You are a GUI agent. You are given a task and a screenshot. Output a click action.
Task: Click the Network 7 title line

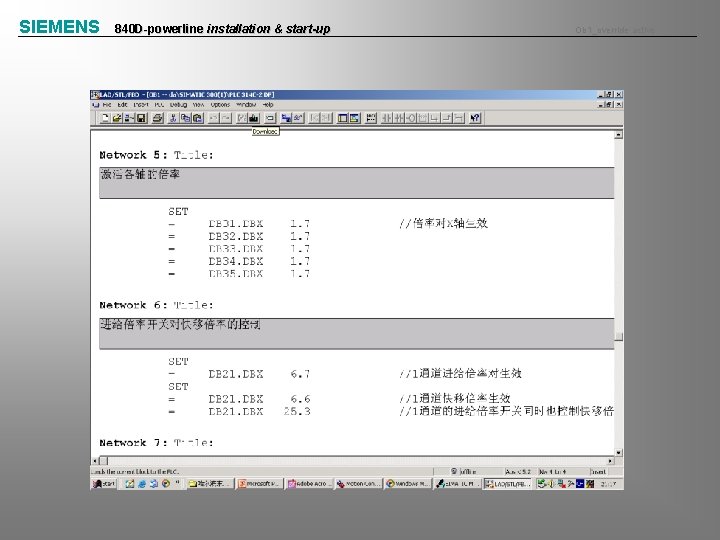click(157, 443)
